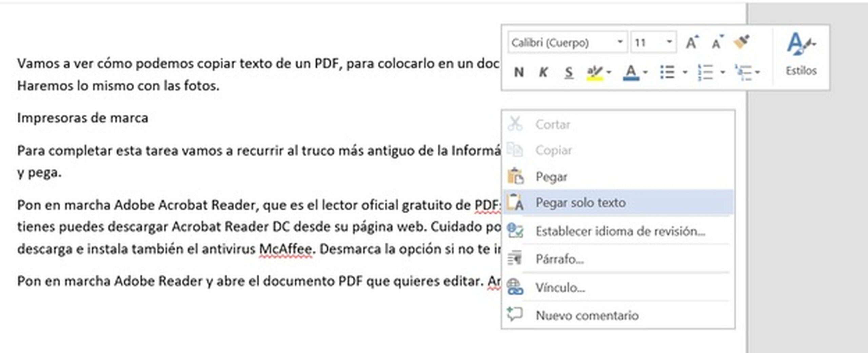
Task: Open the Estilos styles gallery
Action: (x=801, y=54)
